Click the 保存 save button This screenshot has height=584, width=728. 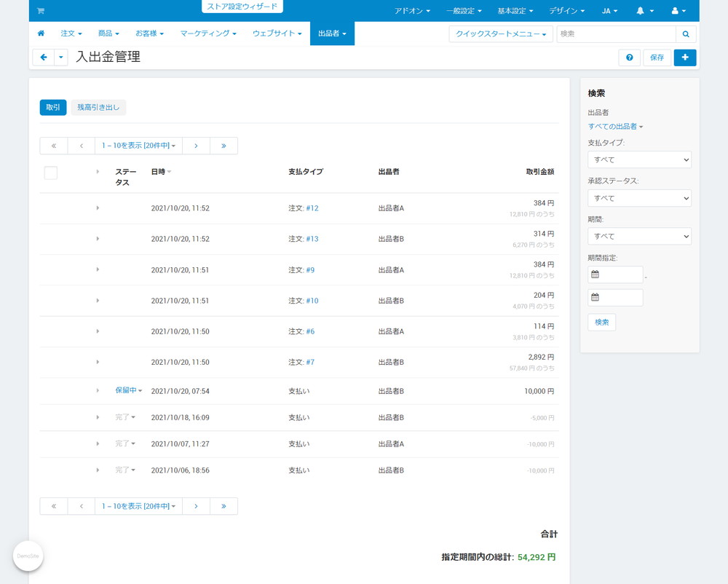click(x=657, y=58)
